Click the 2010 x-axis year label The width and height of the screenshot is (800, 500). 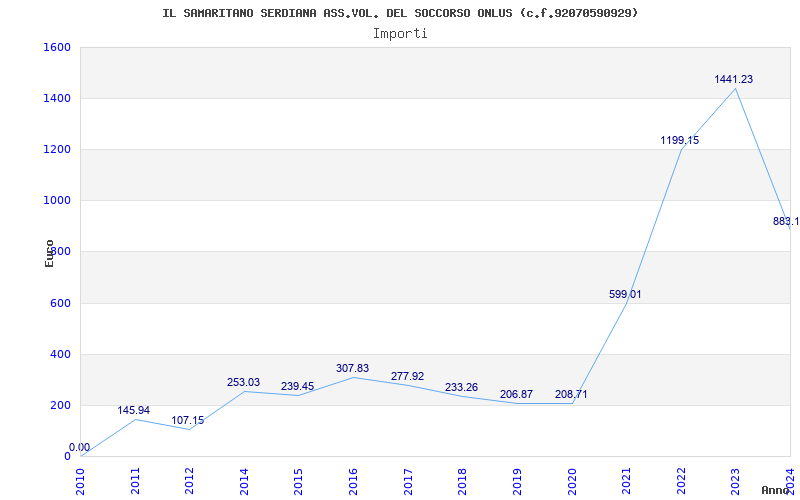[81, 481]
